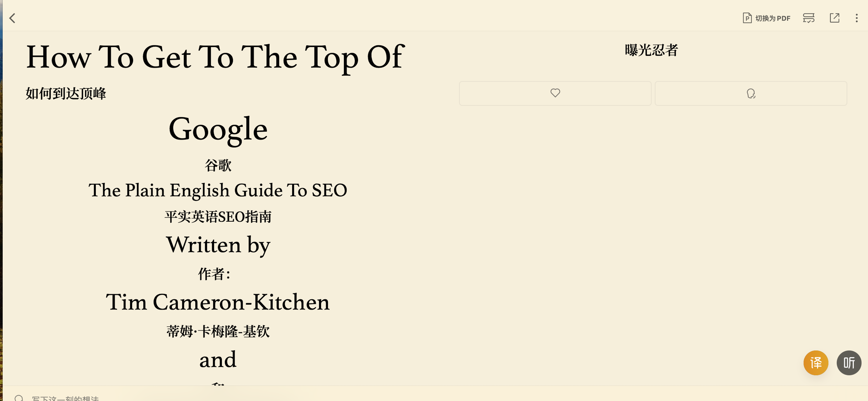Click the heading "How To Get To The Top Of"

tap(215, 57)
